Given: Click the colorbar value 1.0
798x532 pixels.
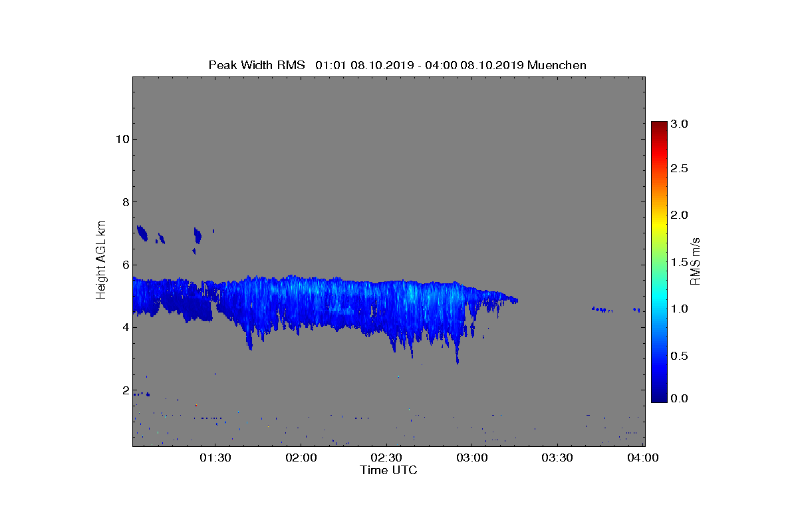Looking at the screenshot, I should pyautogui.click(x=679, y=309).
